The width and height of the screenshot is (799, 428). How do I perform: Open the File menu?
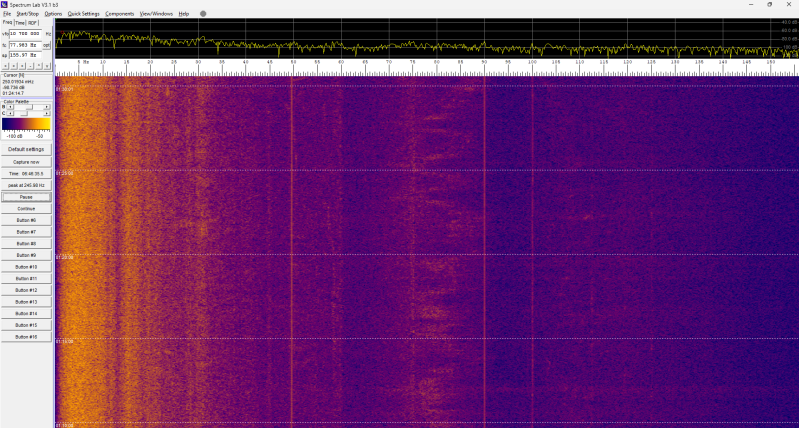tap(7, 14)
